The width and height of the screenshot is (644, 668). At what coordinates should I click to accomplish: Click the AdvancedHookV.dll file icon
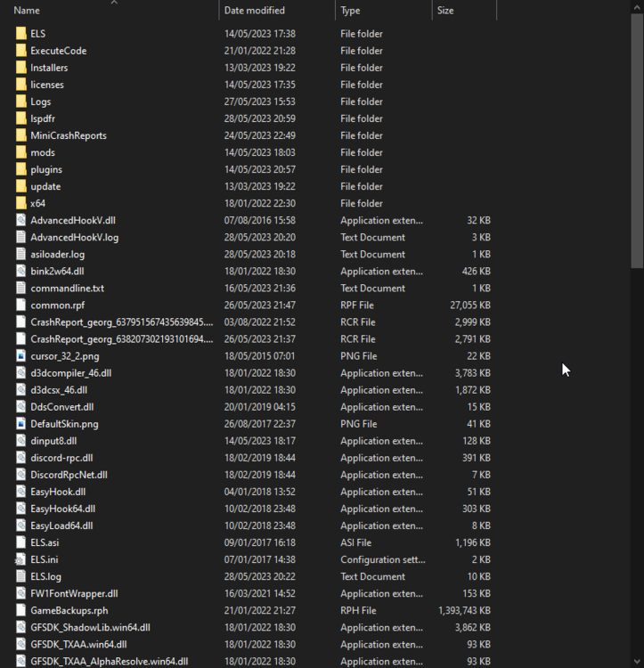(20, 220)
